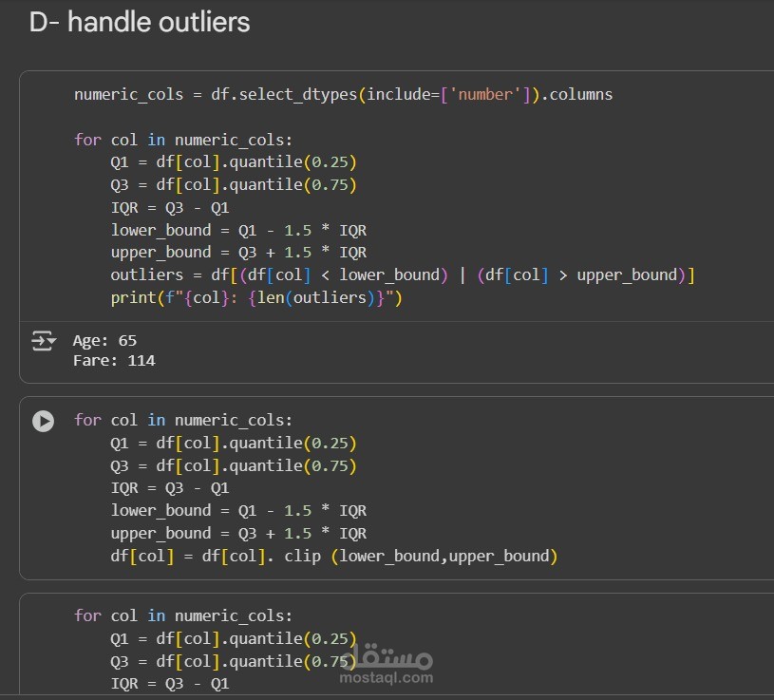Image resolution: width=774 pixels, height=700 pixels.
Task: Click the lower_bound line in first cell
Action: coord(238,231)
